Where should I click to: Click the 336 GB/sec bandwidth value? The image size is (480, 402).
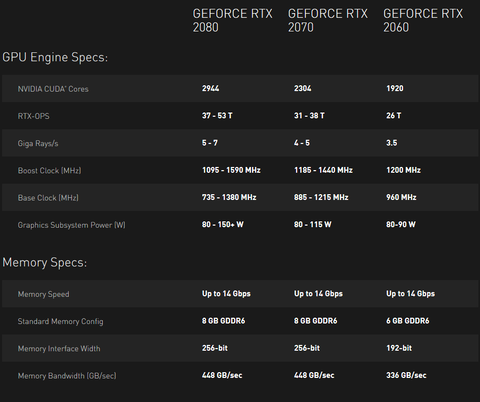click(x=406, y=375)
